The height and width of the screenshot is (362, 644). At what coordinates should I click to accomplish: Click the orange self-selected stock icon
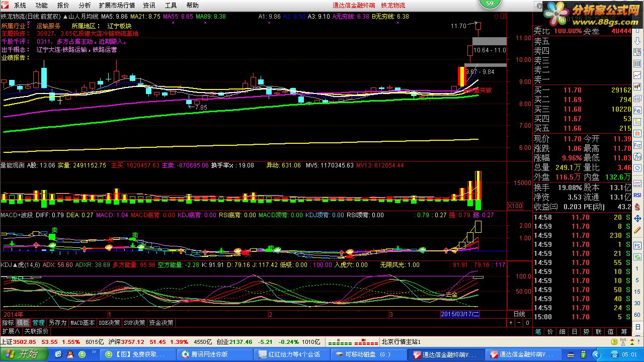tap(637, 134)
